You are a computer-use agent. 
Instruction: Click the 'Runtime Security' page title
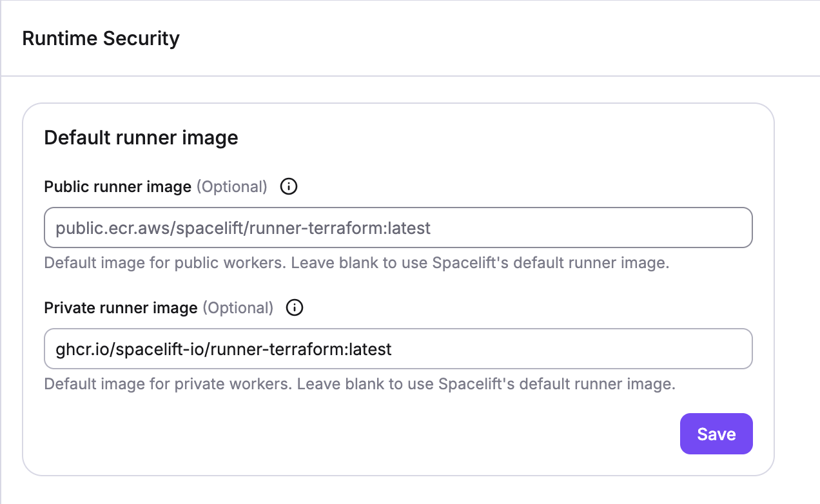coord(101,39)
